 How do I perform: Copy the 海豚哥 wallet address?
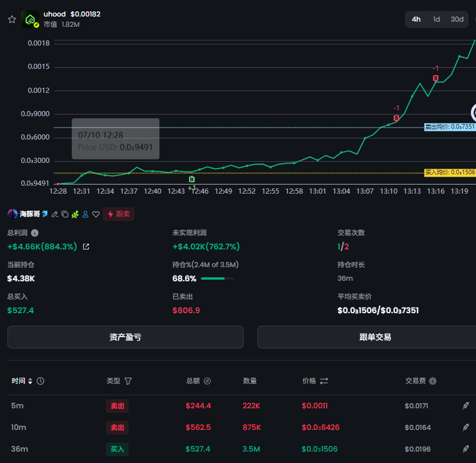tap(65, 214)
